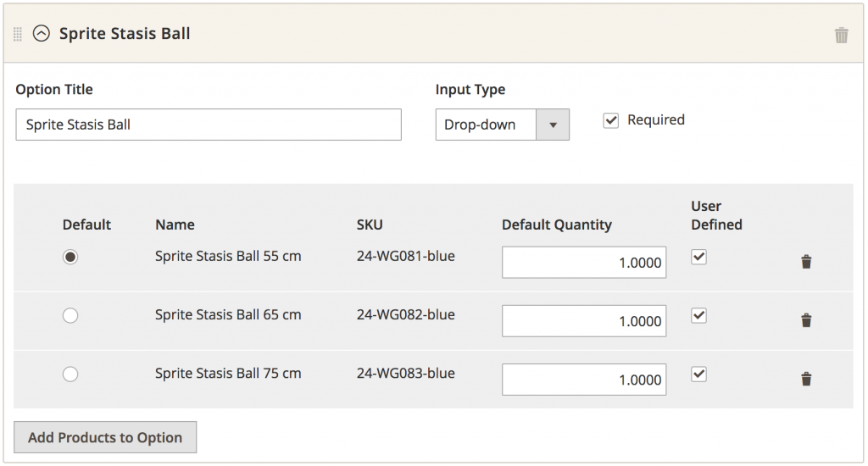Click the Default column header
This screenshot has width=868, height=466.
point(87,225)
